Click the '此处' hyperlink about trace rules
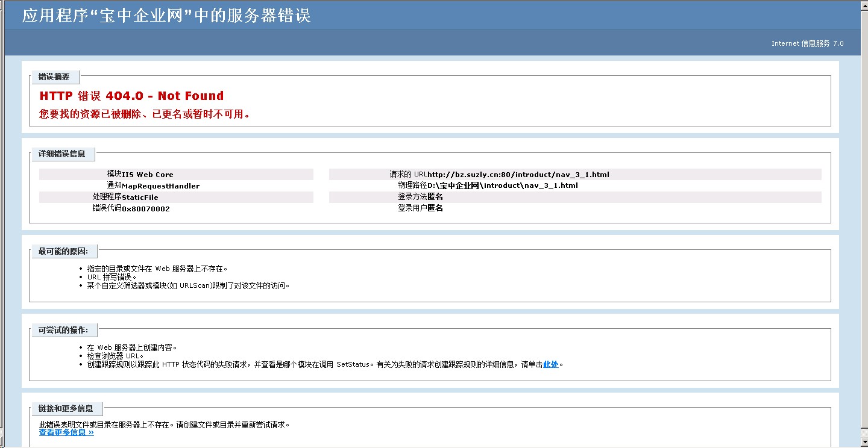The width and height of the screenshot is (868, 448). 550,364
